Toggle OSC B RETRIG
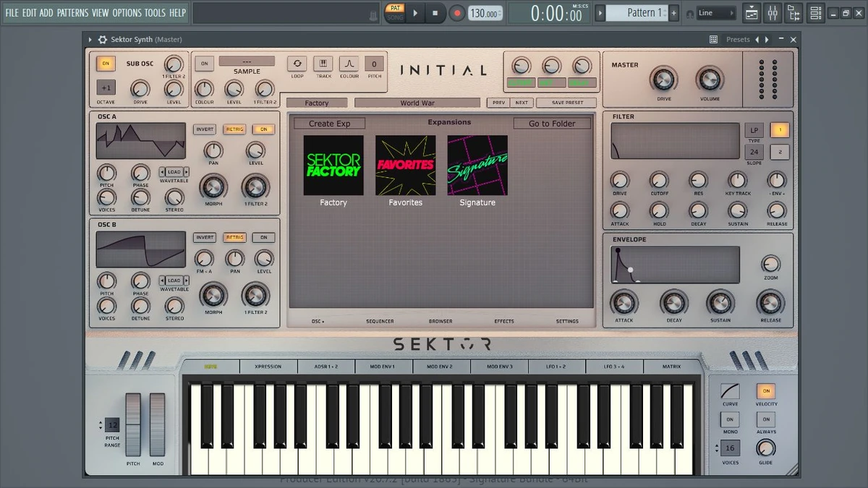The height and width of the screenshot is (488, 868). click(x=234, y=238)
